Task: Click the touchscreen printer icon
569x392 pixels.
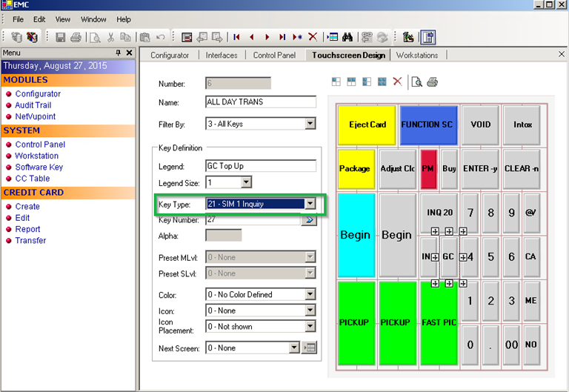Action: 432,82
